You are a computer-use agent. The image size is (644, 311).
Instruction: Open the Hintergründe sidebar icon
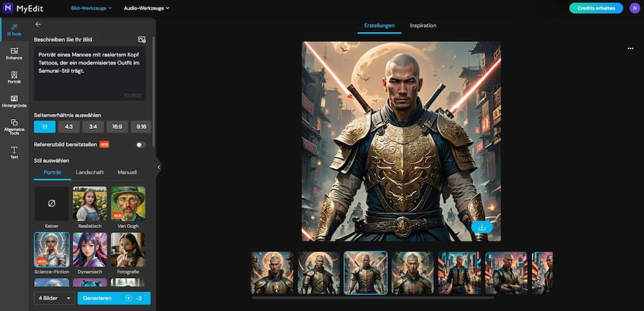14,101
